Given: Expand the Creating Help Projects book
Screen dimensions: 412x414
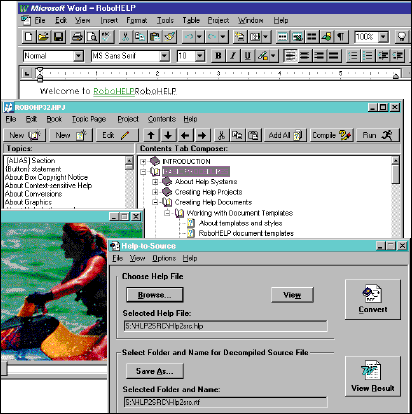Looking at the screenshot, I should (155, 192).
